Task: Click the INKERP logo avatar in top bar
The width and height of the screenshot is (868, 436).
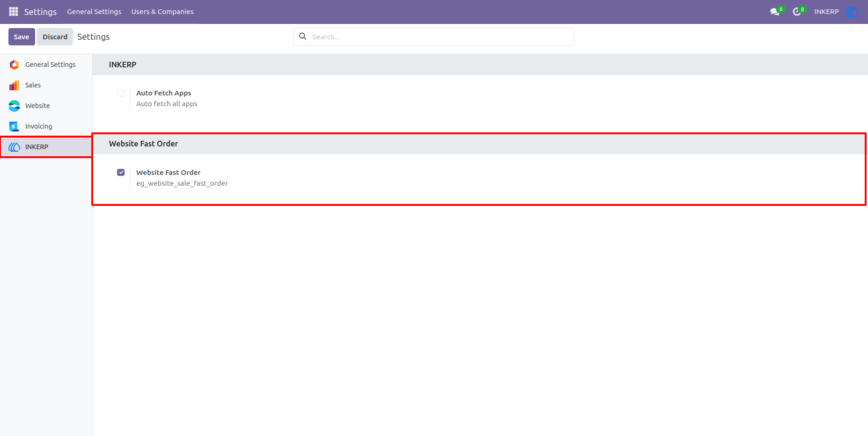Action: (x=852, y=12)
